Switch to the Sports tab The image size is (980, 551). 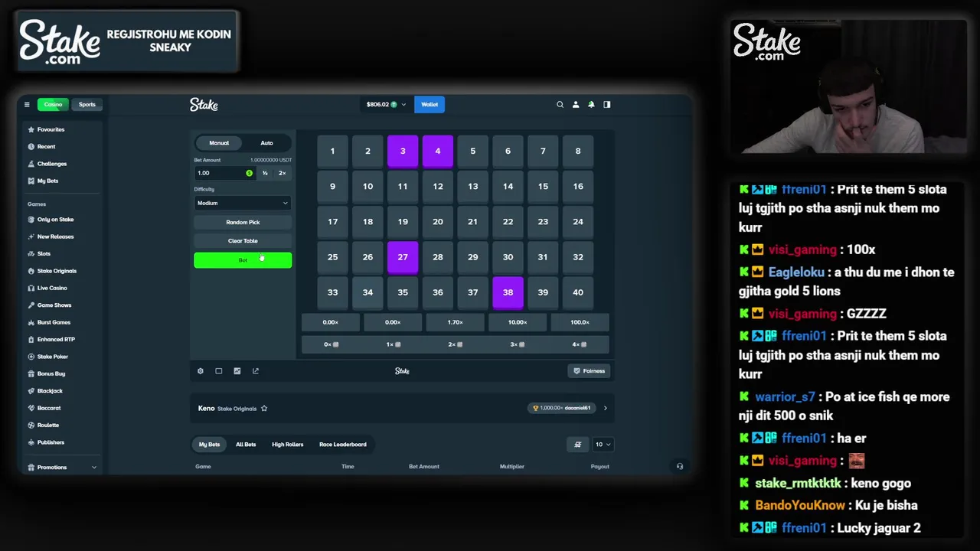pyautogui.click(x=87, y=105)
